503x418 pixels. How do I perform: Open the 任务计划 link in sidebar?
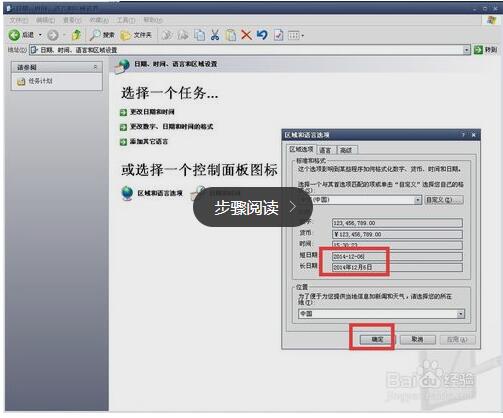click(x=35, y=81)
